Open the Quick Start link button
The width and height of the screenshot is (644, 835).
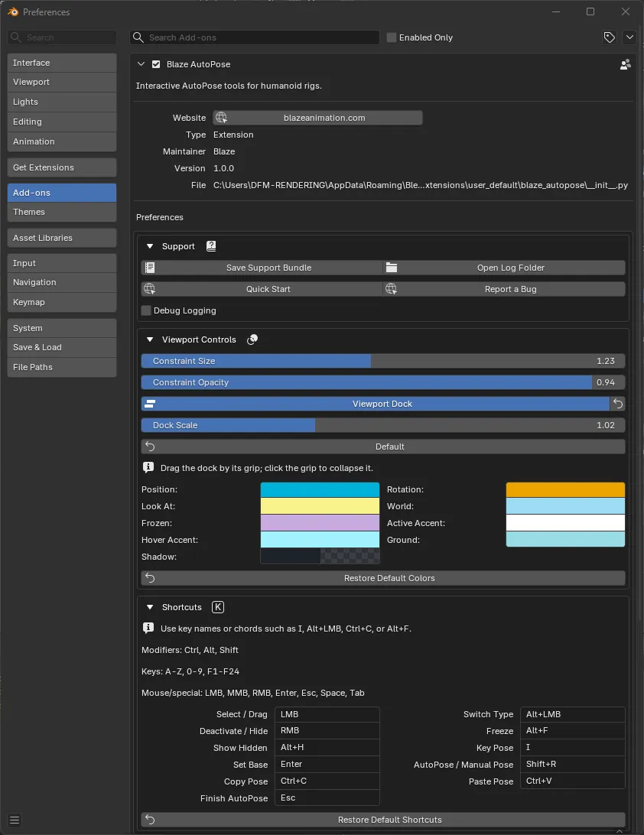coord(262,288)
